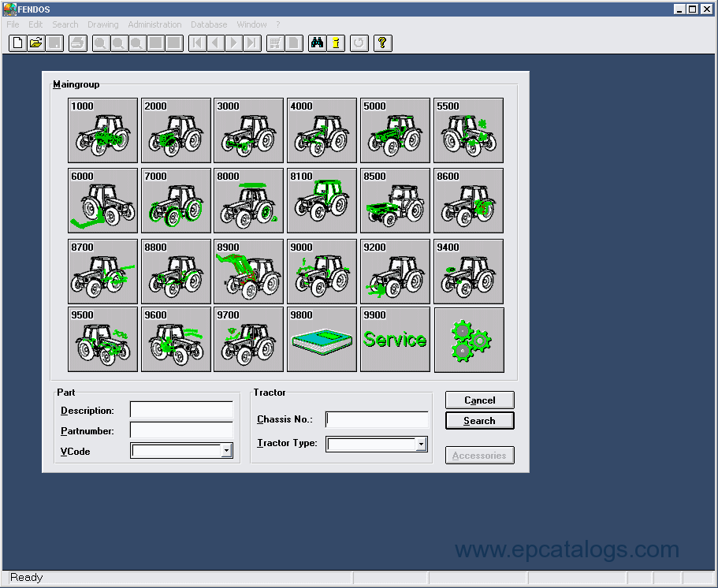Viewport: 718px width, 588px height.
Task: Open the 9900 Service tile
Action: click(395, 340)
